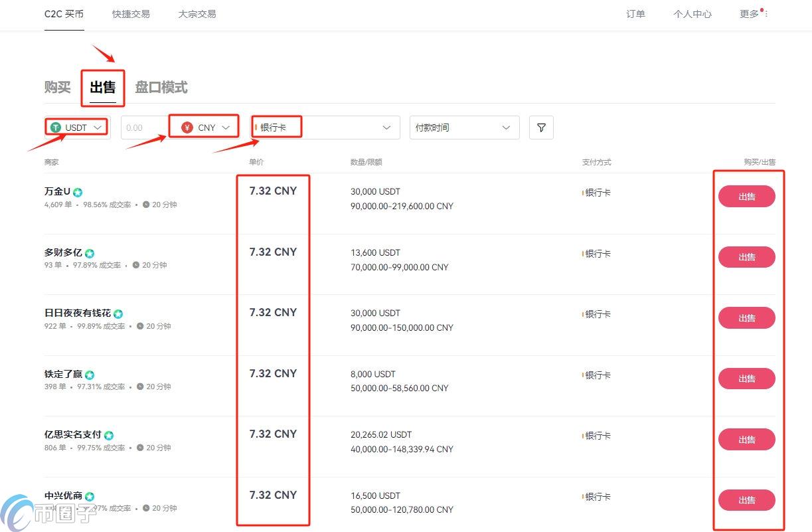The height and width of the screenshot is (532, 812).
Task: Click the verified badge next to 万金U
Action: click(78, 191)
